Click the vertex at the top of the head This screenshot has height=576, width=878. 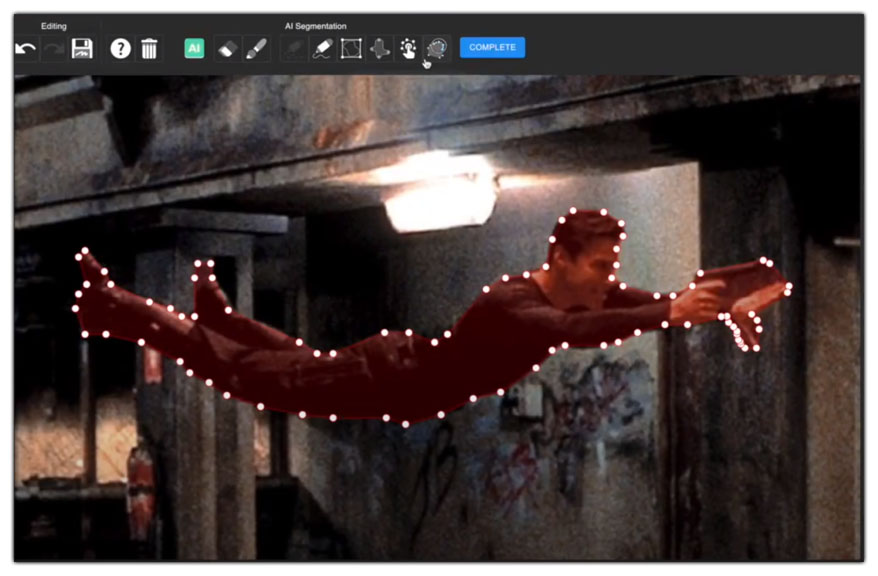[574, 212]
